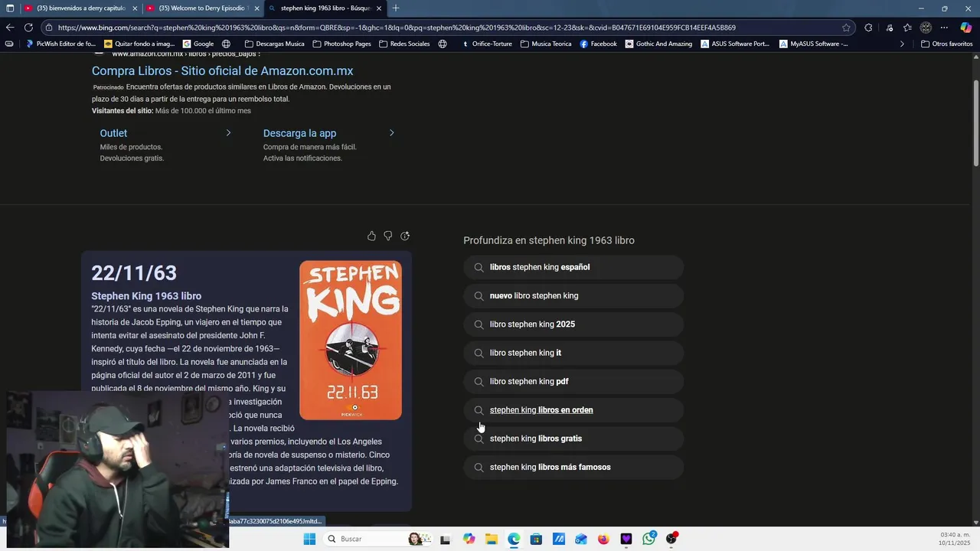Click the 22.11.63 book cover image

coord(351,340)
